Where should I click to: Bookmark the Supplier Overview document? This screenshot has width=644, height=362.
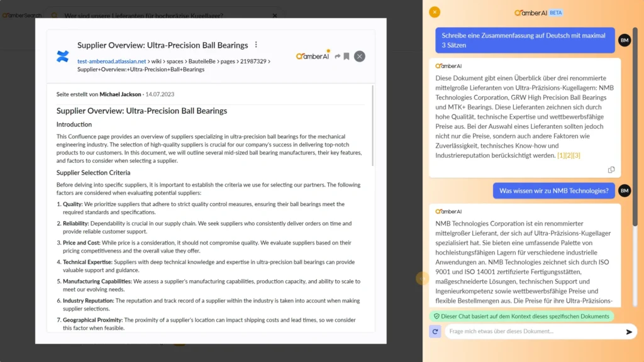(347, 57)
